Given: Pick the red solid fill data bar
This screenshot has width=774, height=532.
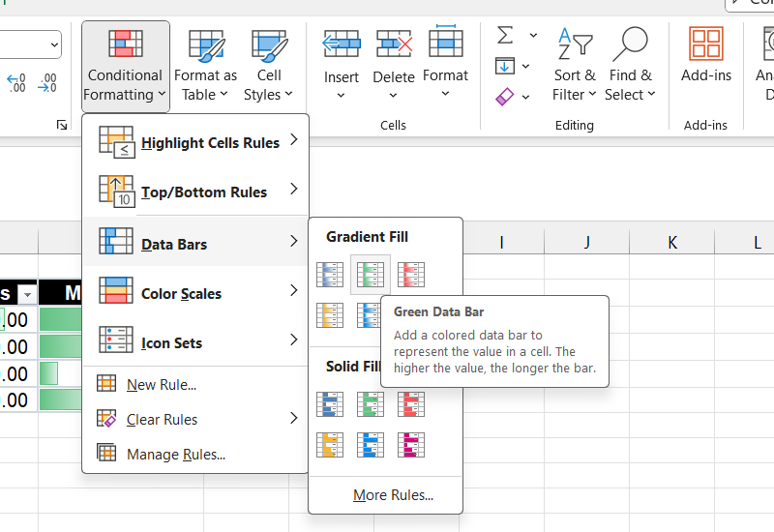Looking at the screenshot, I should point(411,404).
